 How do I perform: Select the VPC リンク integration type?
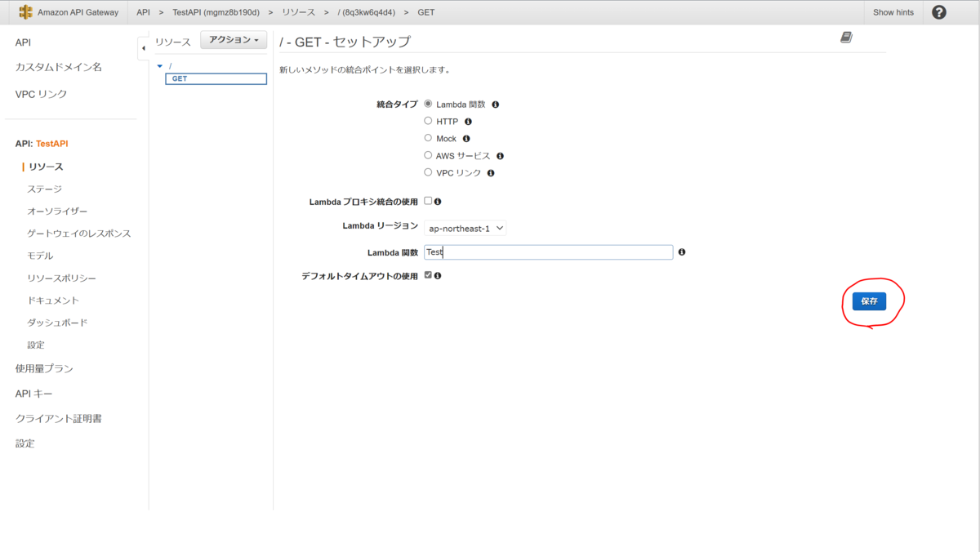428,172
